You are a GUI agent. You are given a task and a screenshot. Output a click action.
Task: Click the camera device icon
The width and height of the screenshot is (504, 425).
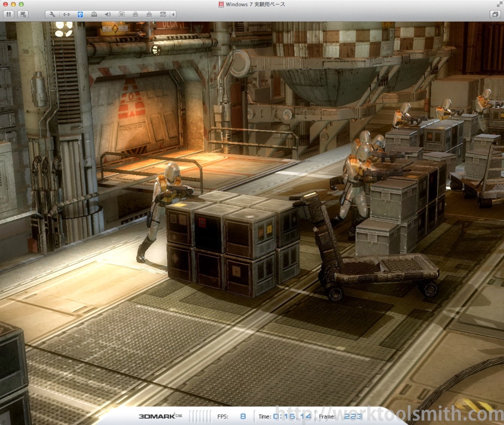(122, 14)
